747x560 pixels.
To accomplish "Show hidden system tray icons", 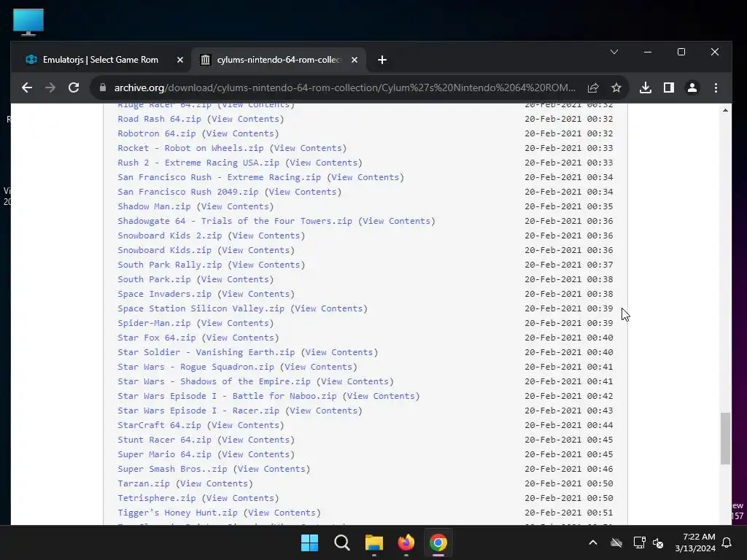I will tap(593, 542).
